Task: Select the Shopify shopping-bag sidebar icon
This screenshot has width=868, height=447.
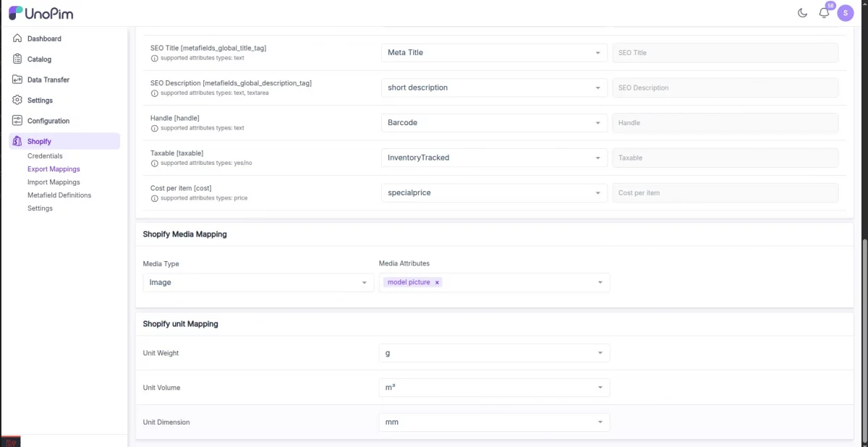Action: [x=17, y=141]
